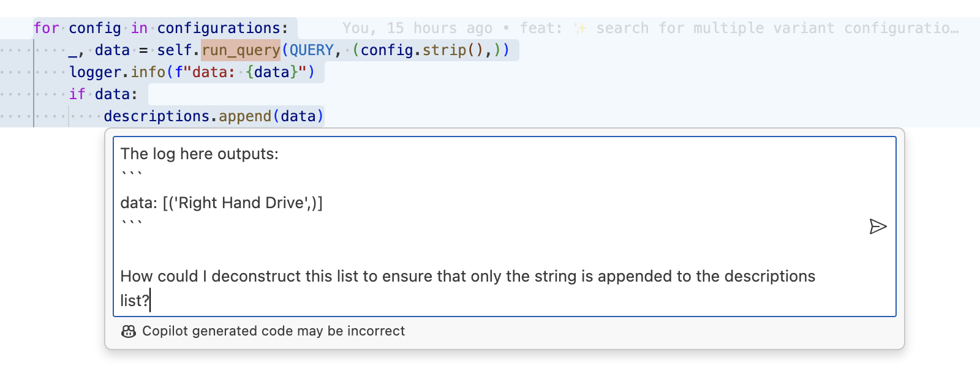980x371 pixels.
Task: Click the send arrow icon in Copilot chat
Action: (x=878, y=227)
